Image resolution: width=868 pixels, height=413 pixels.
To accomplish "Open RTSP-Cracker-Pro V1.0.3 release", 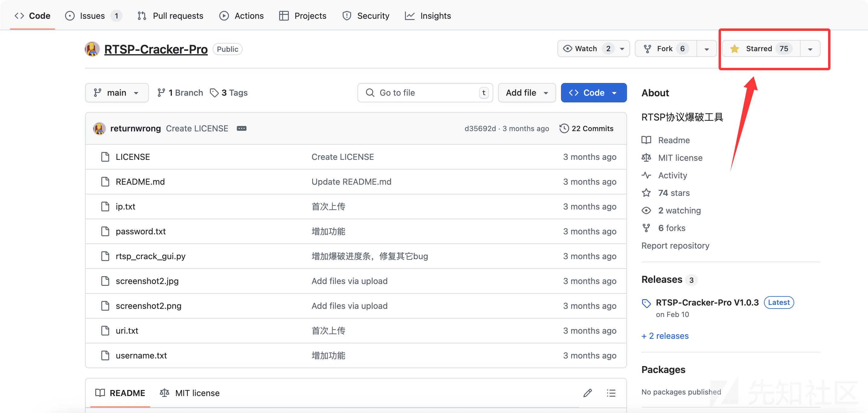I will [707, 302].
